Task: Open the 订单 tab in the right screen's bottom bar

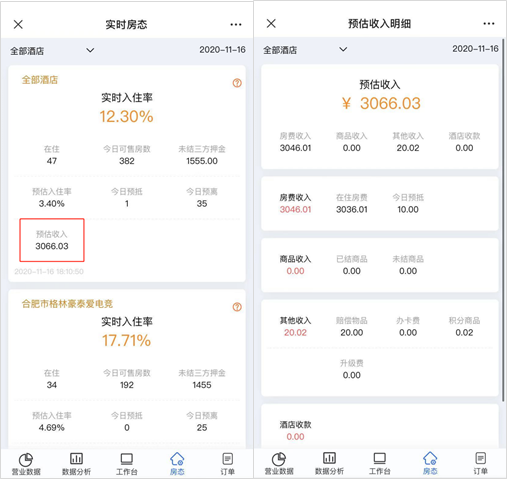Action: (480, 463)
